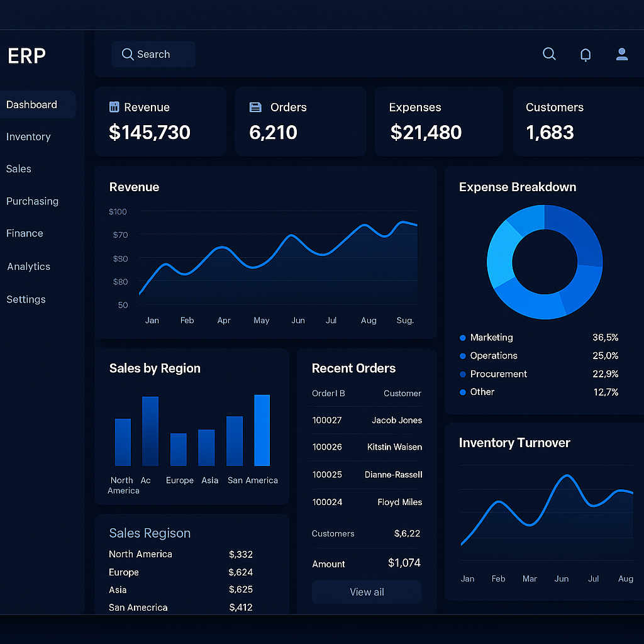Open the user profile icon

coord(622,54)
